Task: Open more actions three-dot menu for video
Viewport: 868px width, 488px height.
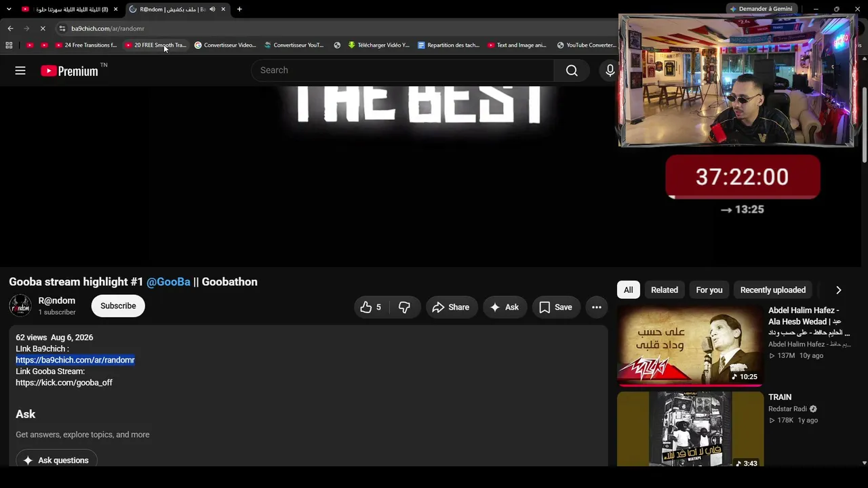Action: tap(597, 307)
